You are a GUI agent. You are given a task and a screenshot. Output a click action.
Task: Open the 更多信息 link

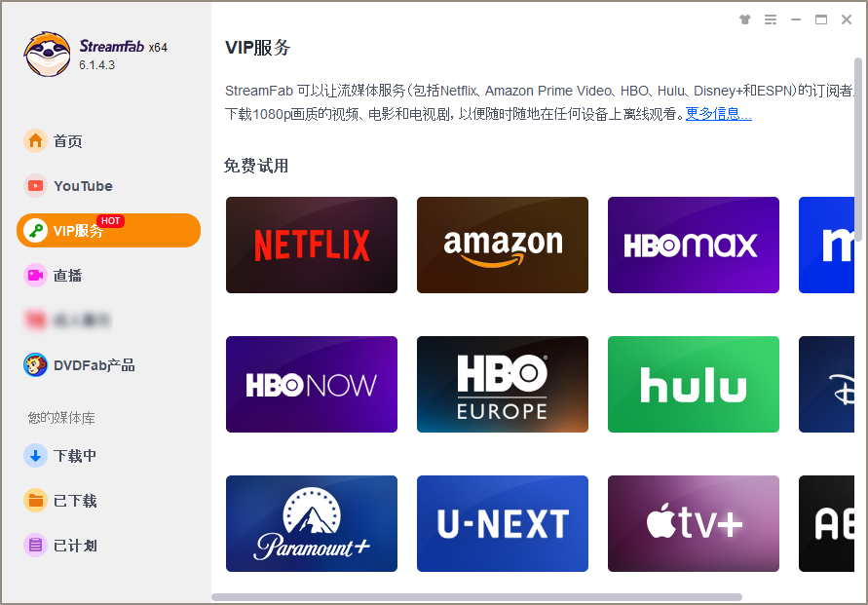719,113
